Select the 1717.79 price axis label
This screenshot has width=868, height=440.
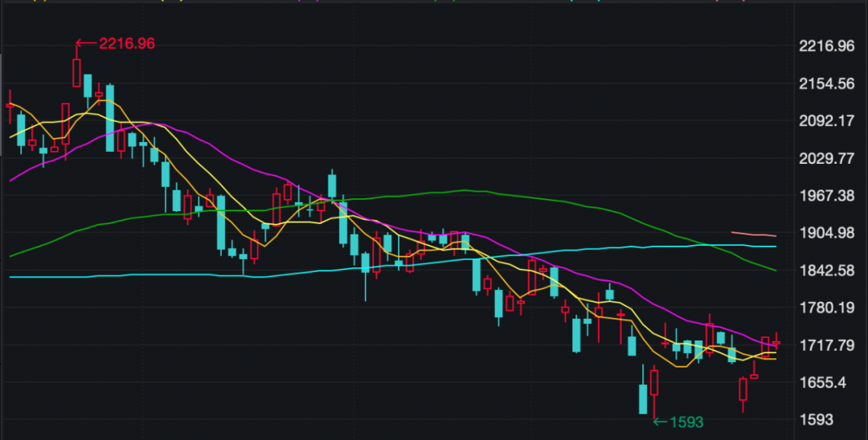[826, 346]
